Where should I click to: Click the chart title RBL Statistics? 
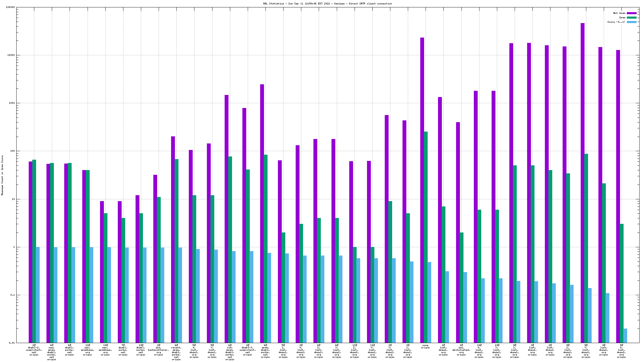tap(327, 4)
